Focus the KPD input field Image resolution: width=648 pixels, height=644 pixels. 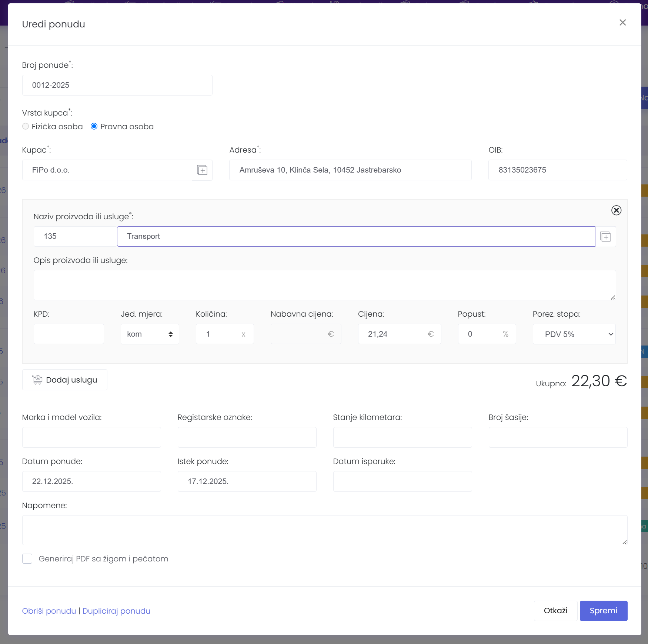(x=69, y=334)
